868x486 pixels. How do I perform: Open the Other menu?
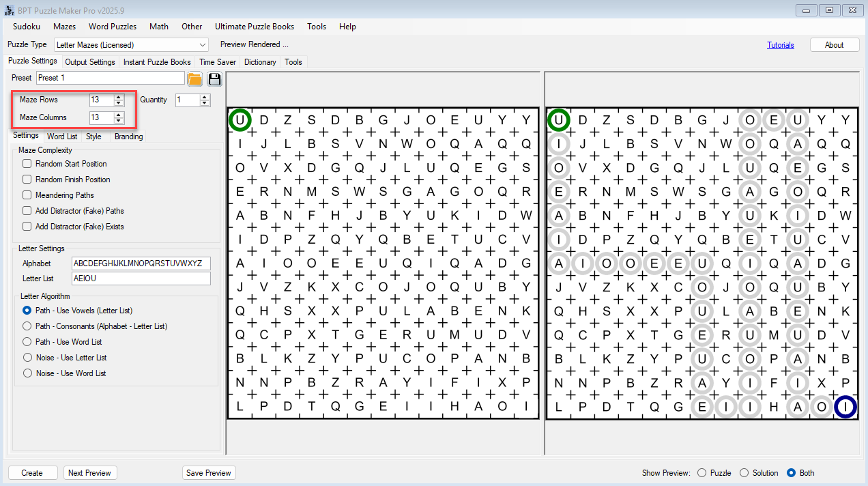point(192,27)
